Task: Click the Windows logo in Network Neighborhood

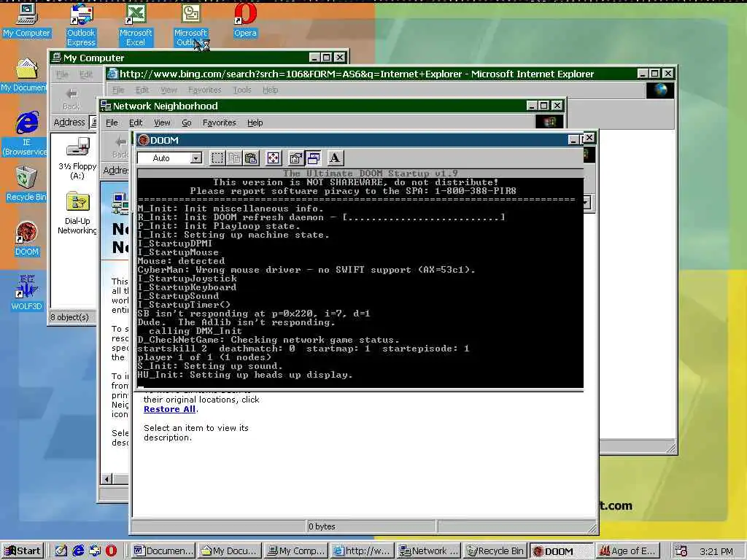Action: (x=549, y=122)
